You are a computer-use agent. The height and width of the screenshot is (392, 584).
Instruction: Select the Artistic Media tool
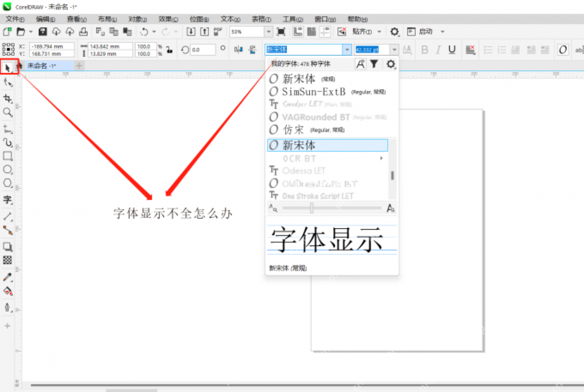pyautogui.click(x=8, y=142)
